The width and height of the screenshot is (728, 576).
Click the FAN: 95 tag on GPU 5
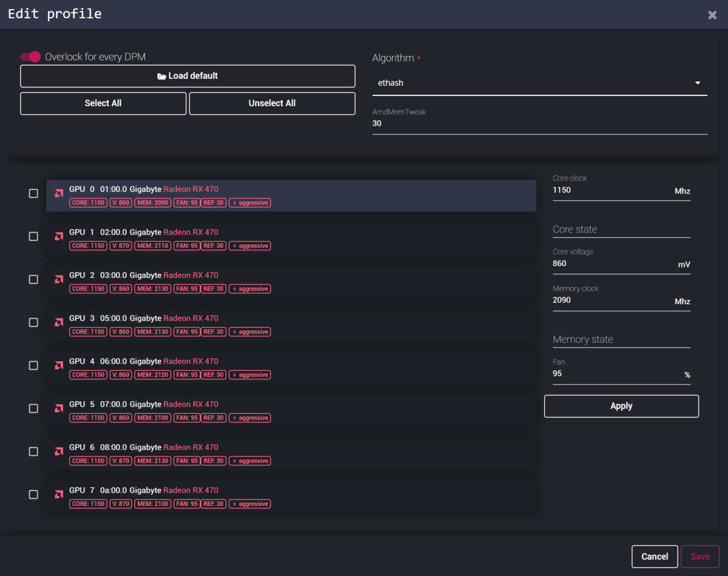(x=187, y=418)
